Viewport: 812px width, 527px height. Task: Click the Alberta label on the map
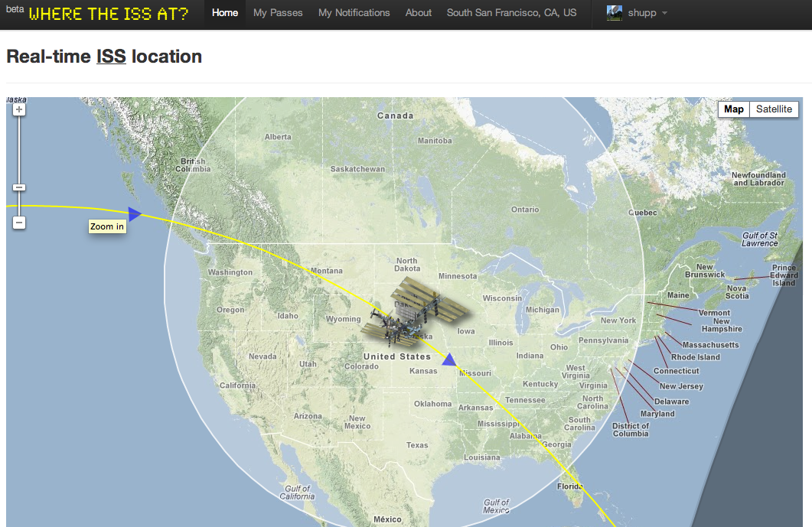coord(278,137)
